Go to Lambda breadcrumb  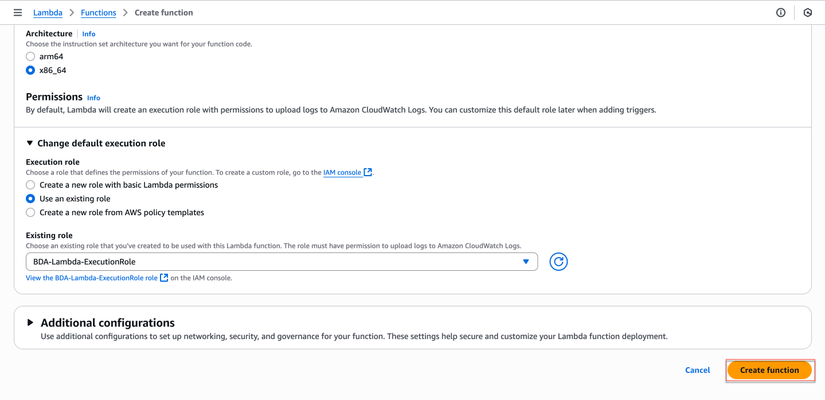pos(47,13)
